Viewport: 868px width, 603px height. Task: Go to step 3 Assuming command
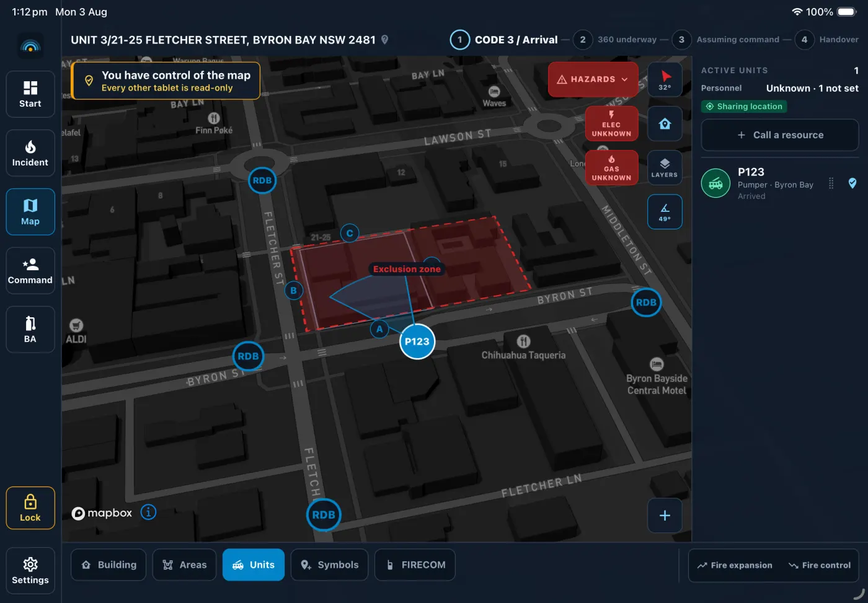click(x=726, y=40)
